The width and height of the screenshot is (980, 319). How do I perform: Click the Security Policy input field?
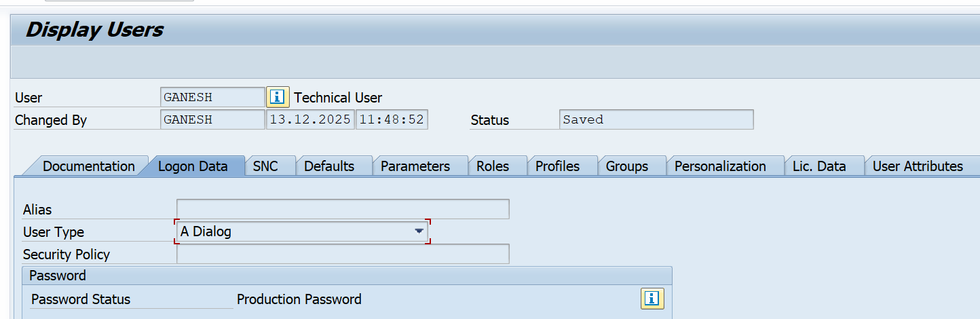tap(342, 254)
